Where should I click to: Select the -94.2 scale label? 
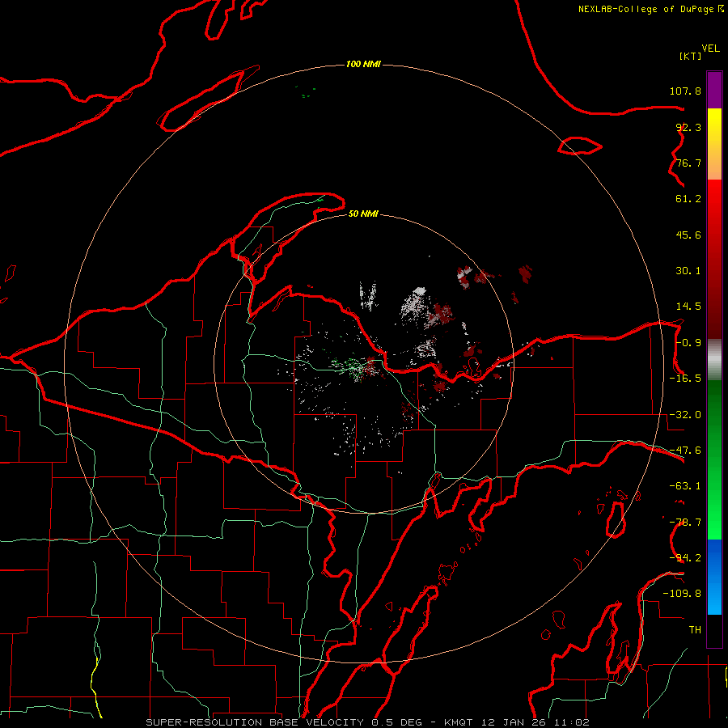tap(685, 558)
